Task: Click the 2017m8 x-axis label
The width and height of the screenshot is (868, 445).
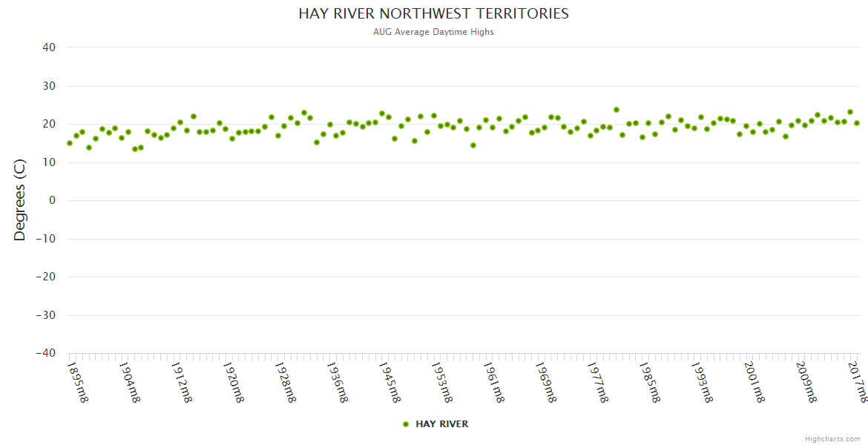Action: pyautogui.click(x=858, y=381)
